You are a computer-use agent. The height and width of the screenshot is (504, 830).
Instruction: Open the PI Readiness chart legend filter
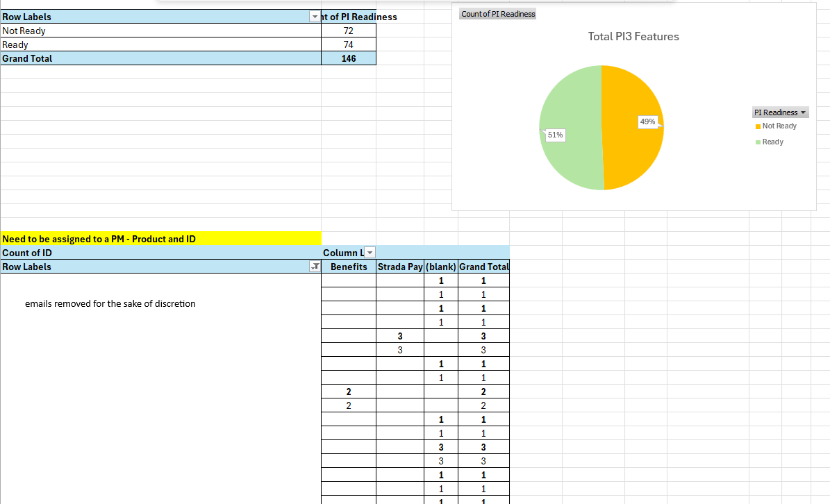780,112
